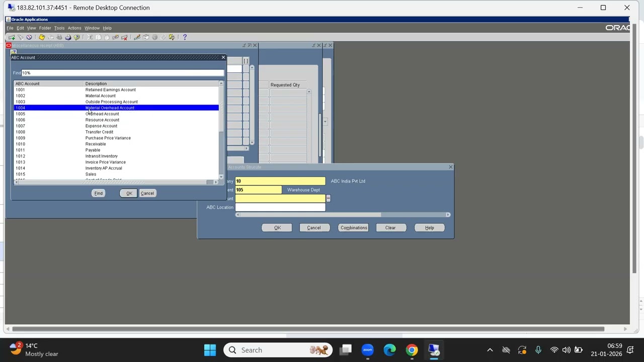644x362 pixels.
Task: Open the Folder menu
Action: pos(45,28)
